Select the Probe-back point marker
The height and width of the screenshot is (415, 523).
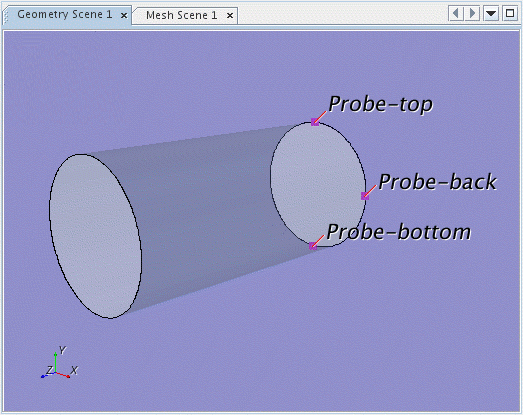click(365, 196)
